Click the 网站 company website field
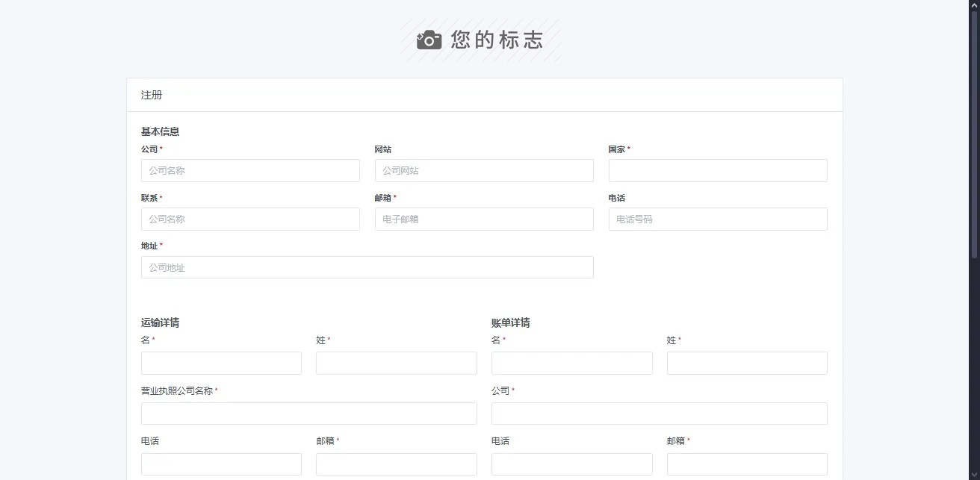 (484, 170)
